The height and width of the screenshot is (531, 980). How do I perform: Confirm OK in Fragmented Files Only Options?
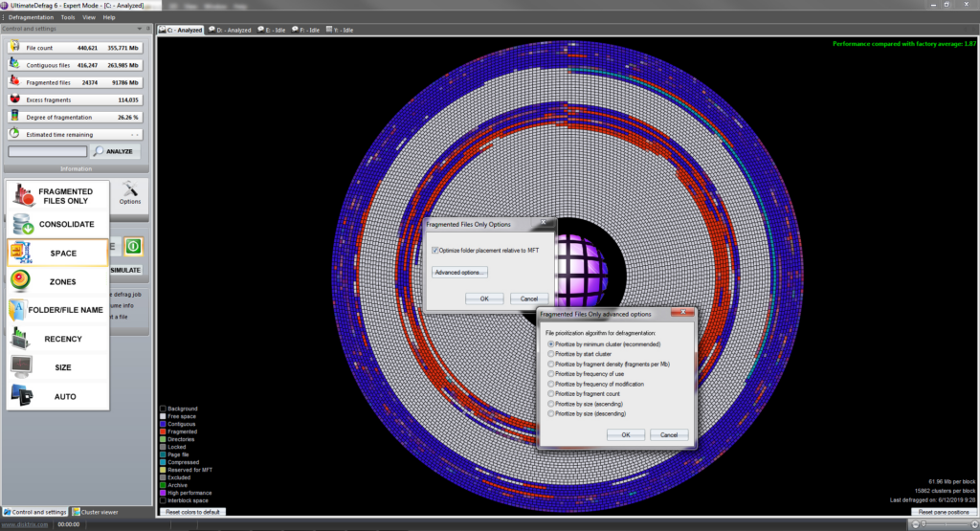484,299
